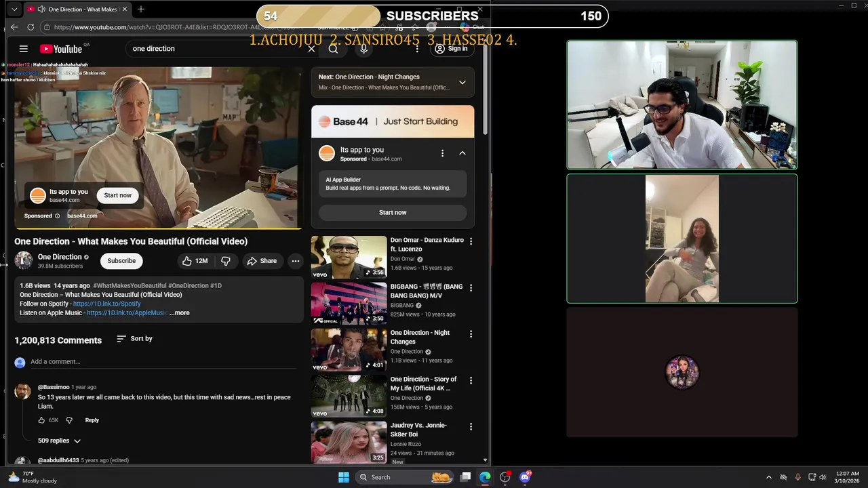Image resolution: width=868 pixels, height=488 pixels.
Task: Open options menu for Don Omar video
Action: [x=471, y=241]
